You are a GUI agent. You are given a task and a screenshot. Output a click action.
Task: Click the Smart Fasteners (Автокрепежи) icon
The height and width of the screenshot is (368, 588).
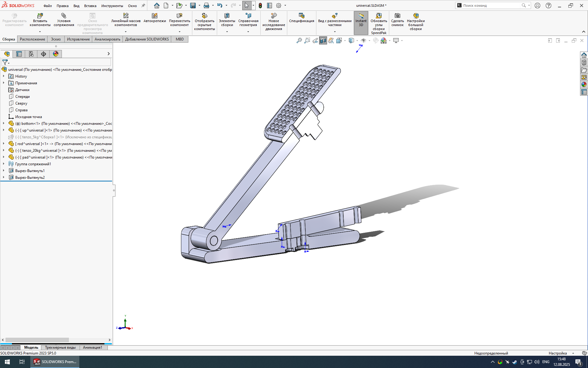[x=155, y=16]
